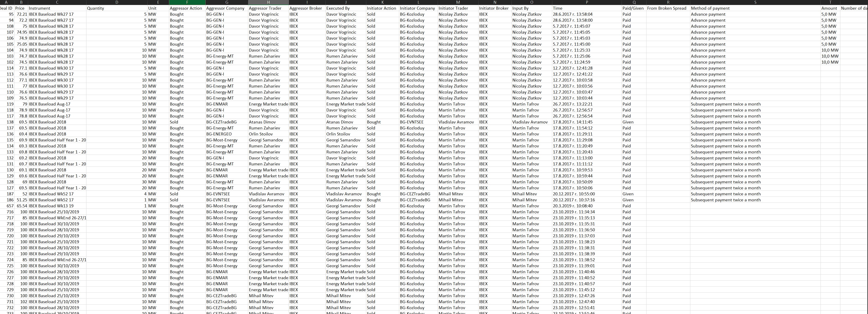Select column F header
Screen dimensions: 868x314
pos(187,2)
